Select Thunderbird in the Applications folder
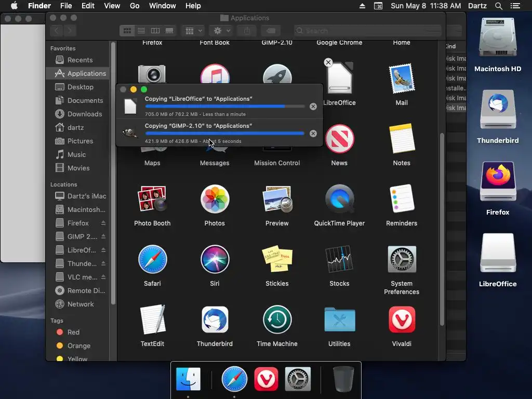Viewport: 532px width, 399px height. (x=215, y=320)
